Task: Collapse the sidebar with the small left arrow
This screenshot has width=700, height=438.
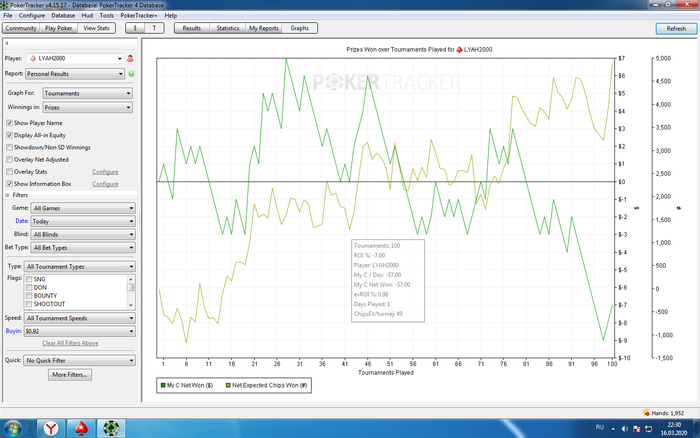Action: click(x=7, y=43)
